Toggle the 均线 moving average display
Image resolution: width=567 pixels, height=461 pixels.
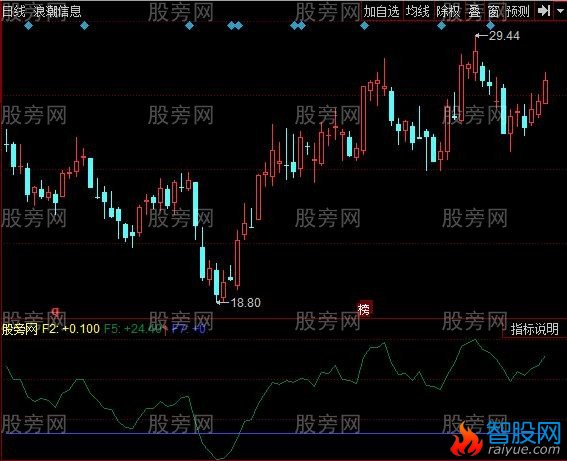click(x=417, y=12)
